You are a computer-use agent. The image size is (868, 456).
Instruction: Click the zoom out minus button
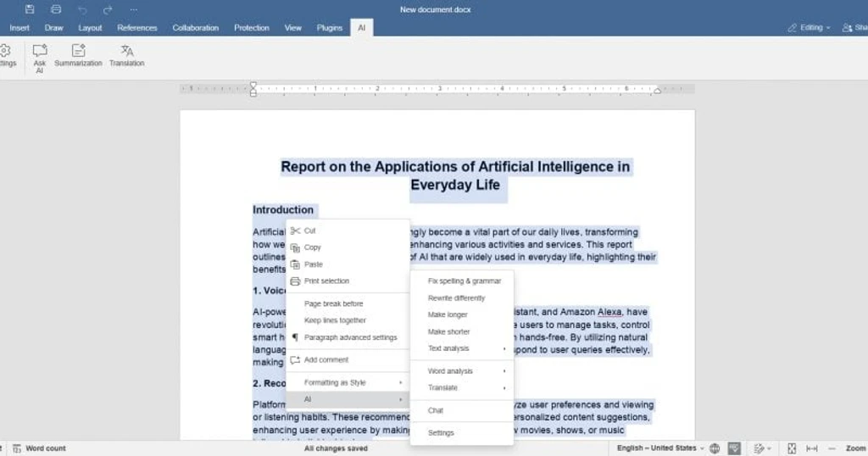[832, 448]
